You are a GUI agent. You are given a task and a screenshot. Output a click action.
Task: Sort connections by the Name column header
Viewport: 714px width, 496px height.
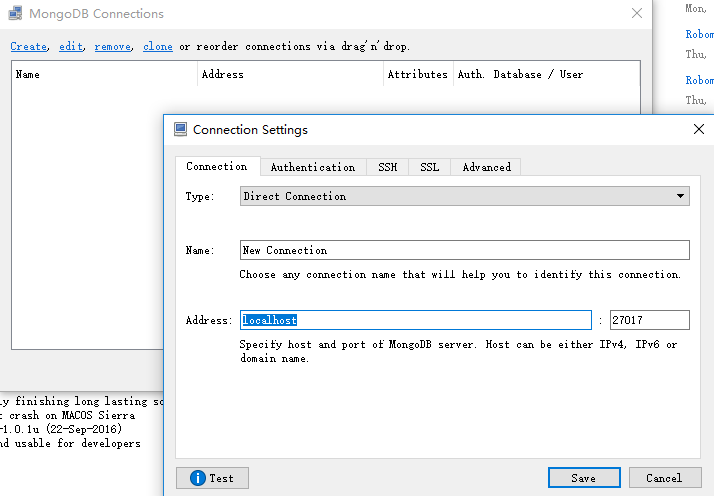click(104, 74)
